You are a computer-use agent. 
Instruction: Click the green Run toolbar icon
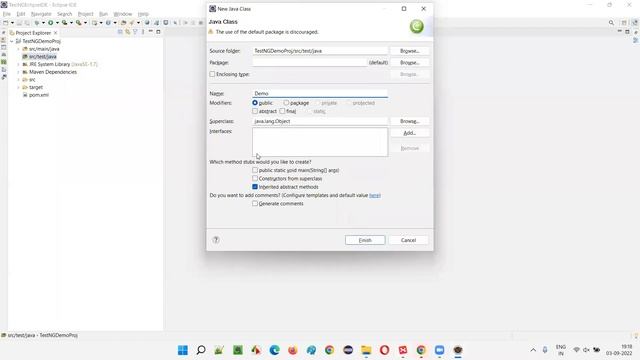click(x=51, y=23)
